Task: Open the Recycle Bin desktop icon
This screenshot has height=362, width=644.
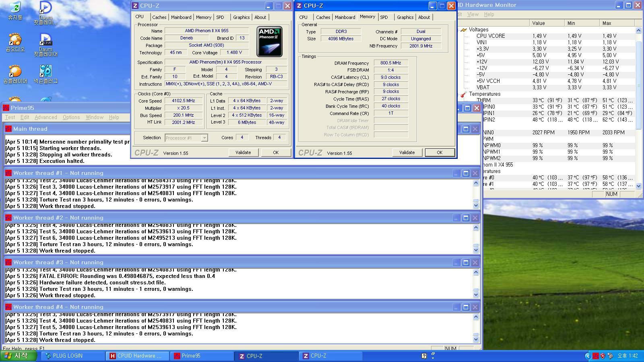Action: tap(15, 10)
